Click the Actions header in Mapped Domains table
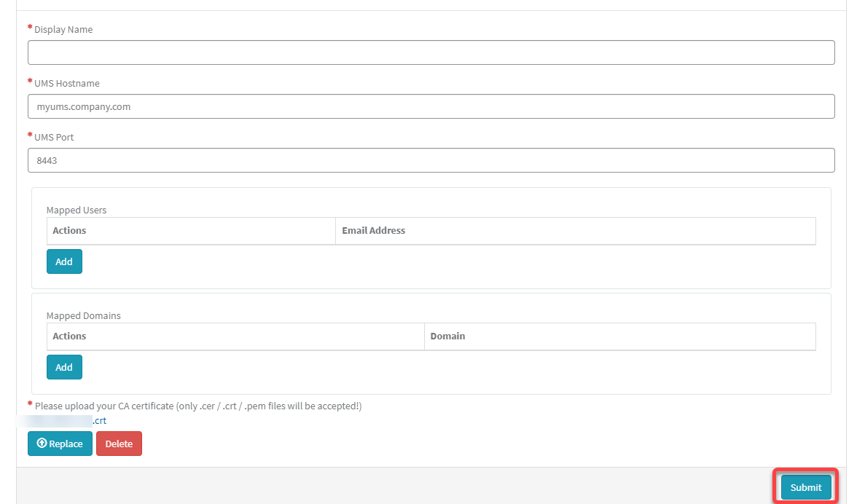This screenshot has width=865, height=504. (69, 336)
